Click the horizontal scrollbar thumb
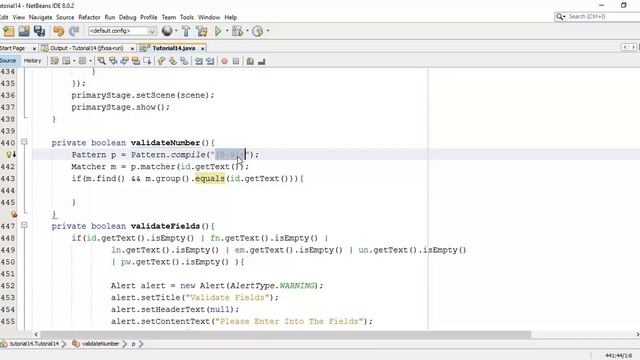The width and height of the screenshot is (640, 360). (286, 334)
